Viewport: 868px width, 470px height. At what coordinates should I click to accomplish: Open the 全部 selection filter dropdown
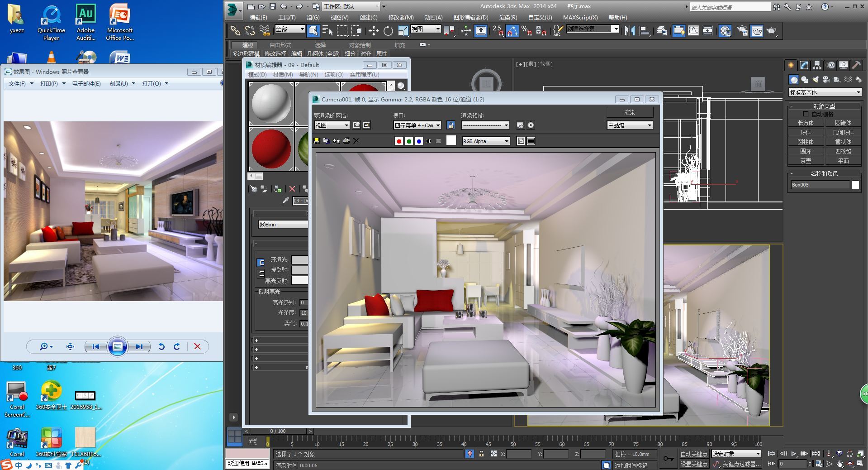click(290, 29)
